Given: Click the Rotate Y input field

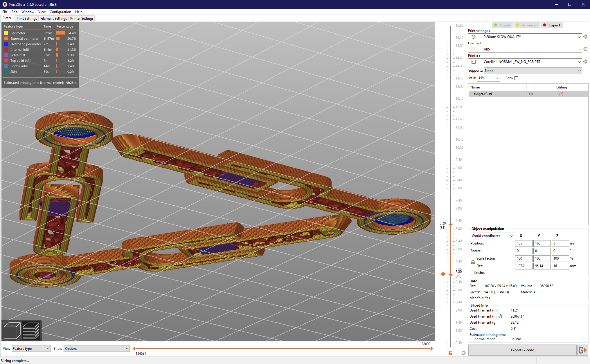Looking at the screenshot, I should coord(542,251).
